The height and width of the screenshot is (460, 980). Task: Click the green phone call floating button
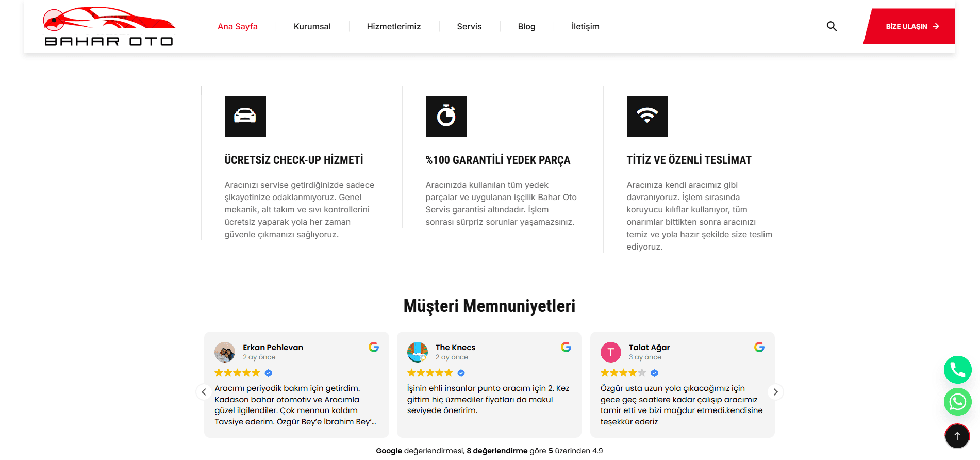pos(958,370)
